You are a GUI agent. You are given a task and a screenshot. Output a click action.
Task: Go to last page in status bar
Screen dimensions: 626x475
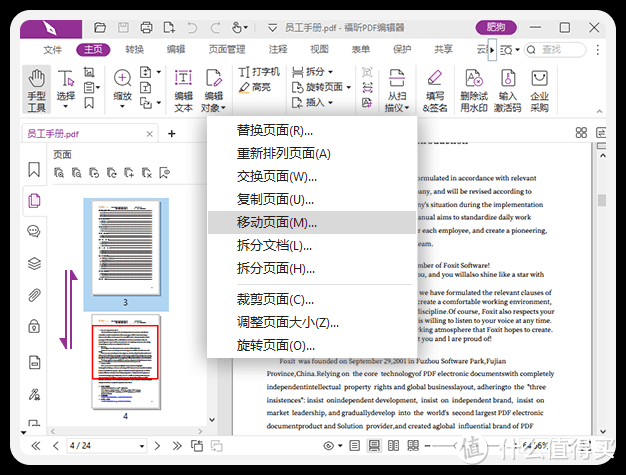pos(177,445)
